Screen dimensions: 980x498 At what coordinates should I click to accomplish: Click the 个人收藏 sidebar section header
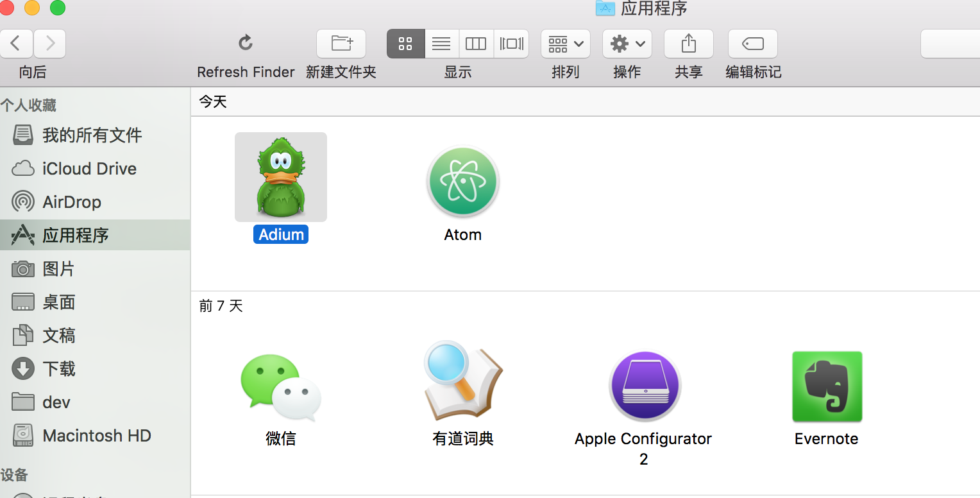[29, 105]
